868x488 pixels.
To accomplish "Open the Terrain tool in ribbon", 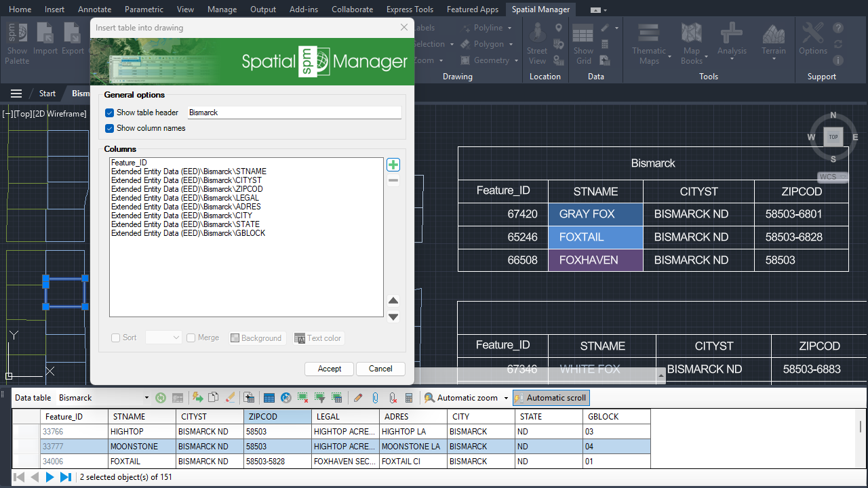I will [x=773, y=41].
